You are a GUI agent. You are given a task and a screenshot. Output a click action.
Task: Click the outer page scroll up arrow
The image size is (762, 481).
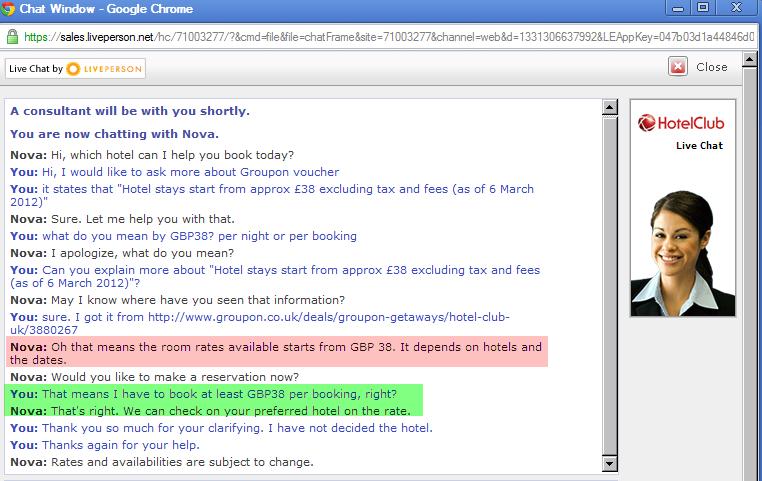coord(749,60)
